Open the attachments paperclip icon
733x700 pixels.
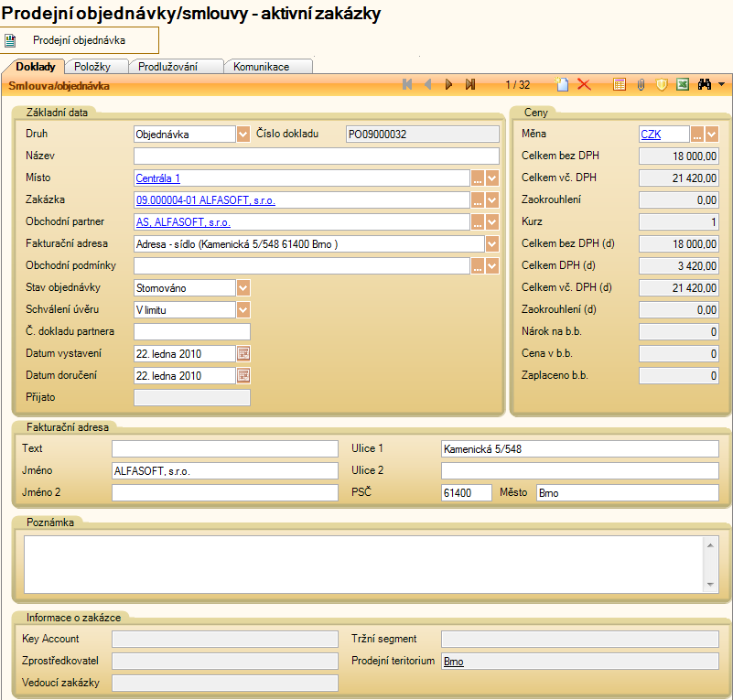pos(641,85)
